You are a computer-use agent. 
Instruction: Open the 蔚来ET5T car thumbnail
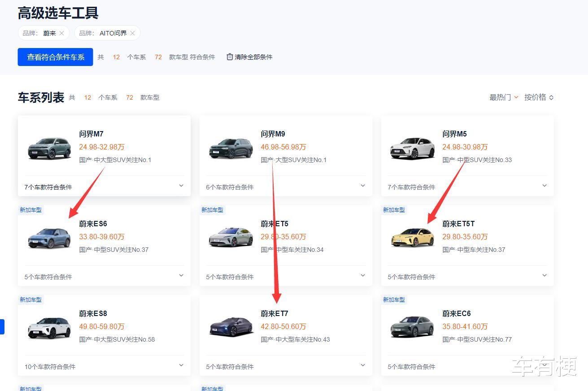[x=413, y=237]
